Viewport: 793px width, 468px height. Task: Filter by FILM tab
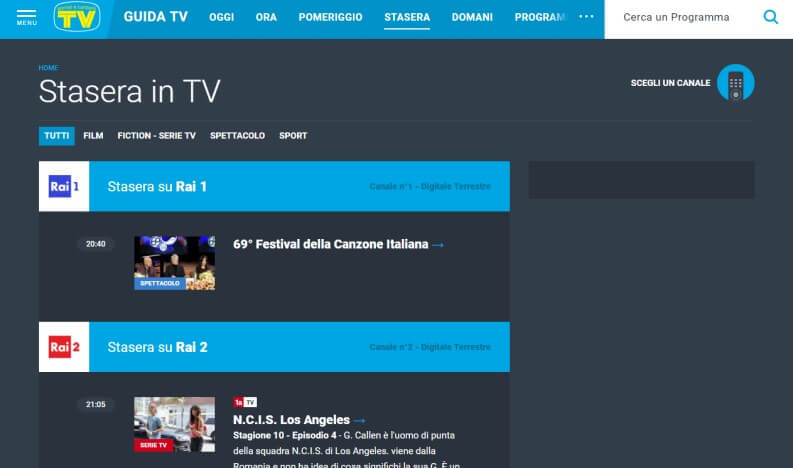click(93, 136)
